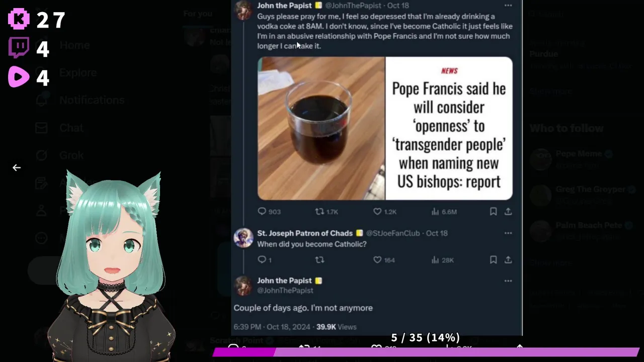Click the pink 5 / 35 progress bar
The width and height of the screenshot is (644, 362).
pyautogui.click(x=426, y=351)
